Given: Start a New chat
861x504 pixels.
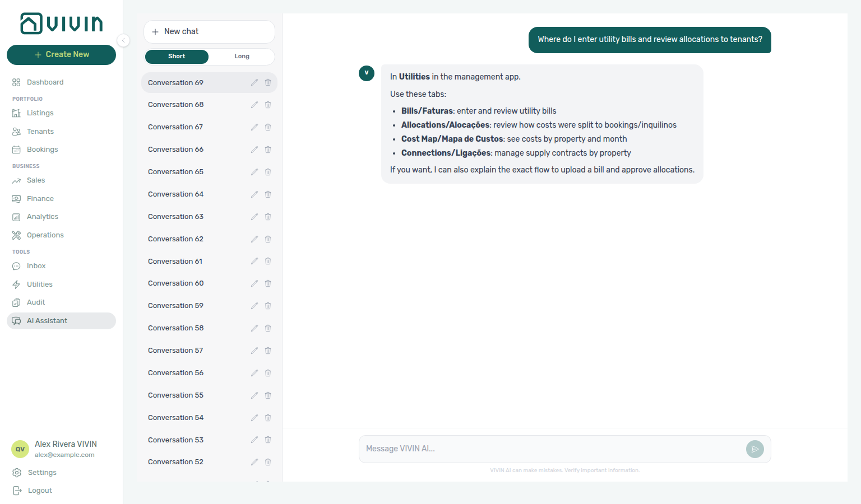Looking at the screenshot, I should [209, 32].
